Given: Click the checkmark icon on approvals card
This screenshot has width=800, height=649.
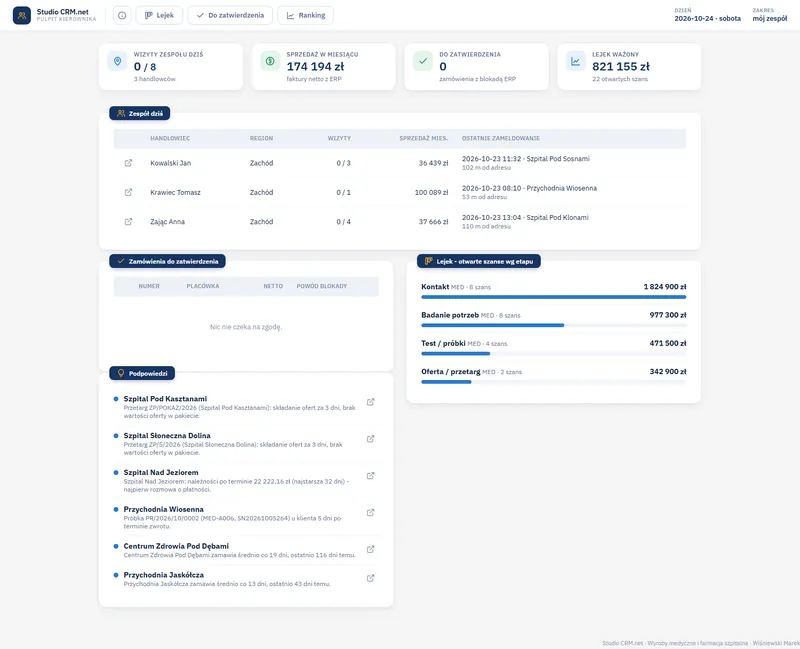Looking at the screenshot, I should click(x=423, y=61).
